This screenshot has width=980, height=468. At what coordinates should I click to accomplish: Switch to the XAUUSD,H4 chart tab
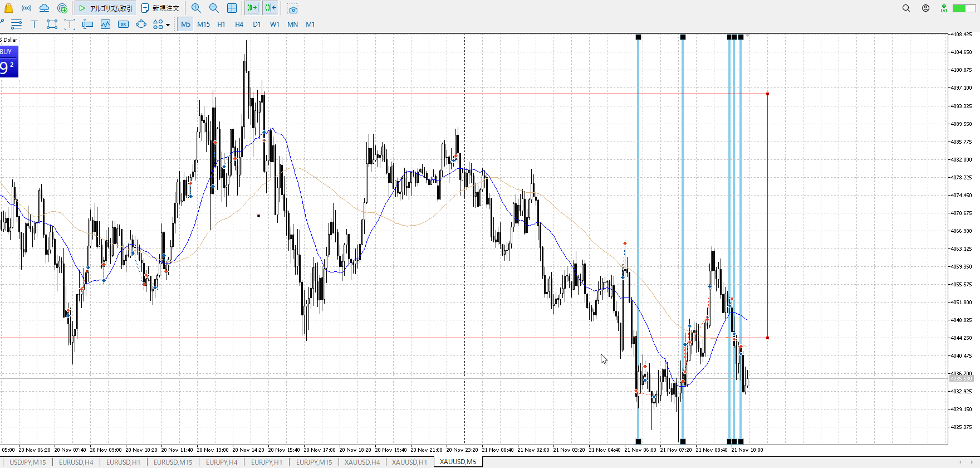(362, 462)
